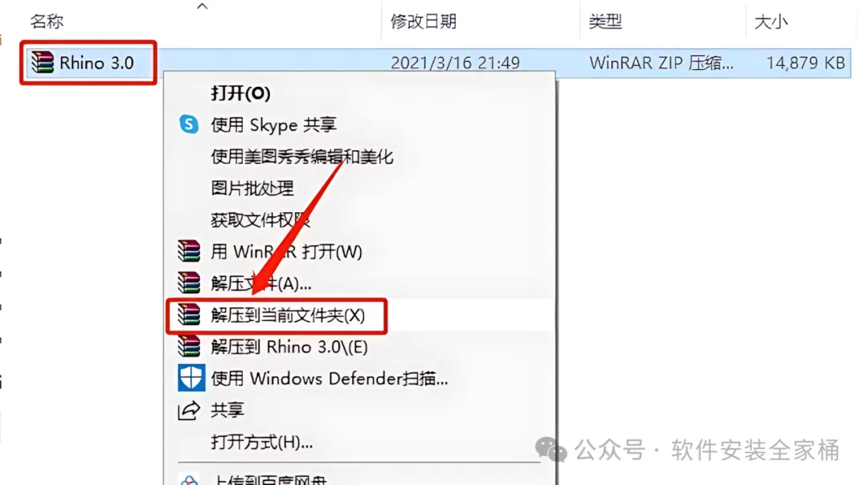This screenshot has width=868, height=485.
Task: Click the 大小 column header
Action: pos(771,22)
